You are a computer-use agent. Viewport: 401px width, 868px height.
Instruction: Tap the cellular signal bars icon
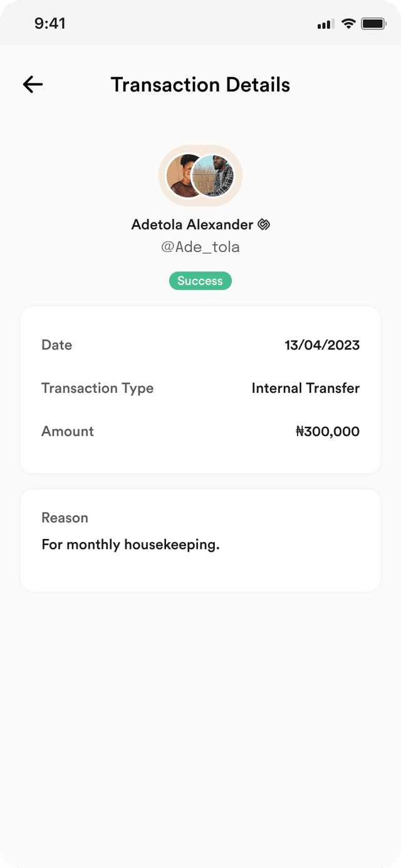click(326, 24)
